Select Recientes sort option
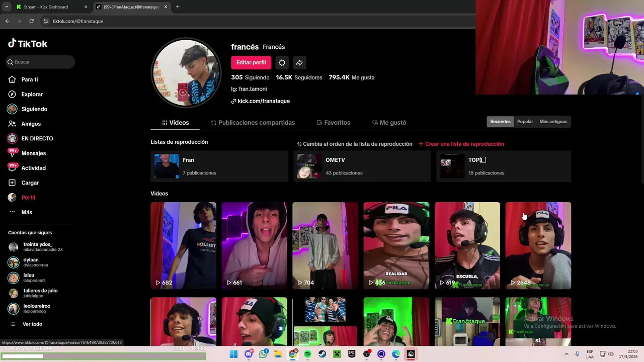 coord(500,122)
